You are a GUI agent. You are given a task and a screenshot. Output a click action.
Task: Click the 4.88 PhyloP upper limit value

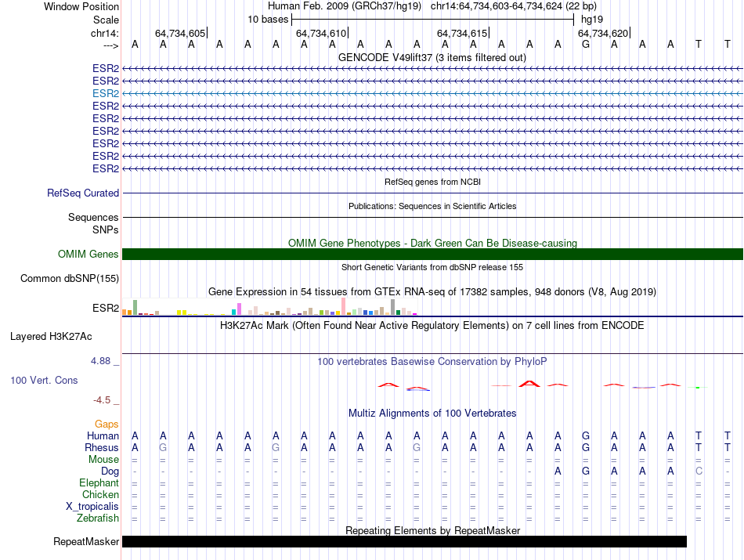100,361
